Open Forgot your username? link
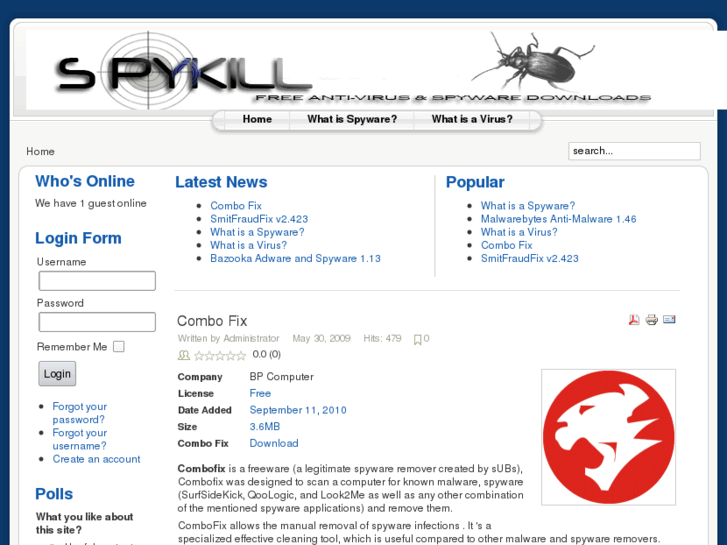727x545 pixels. point(79,439)
